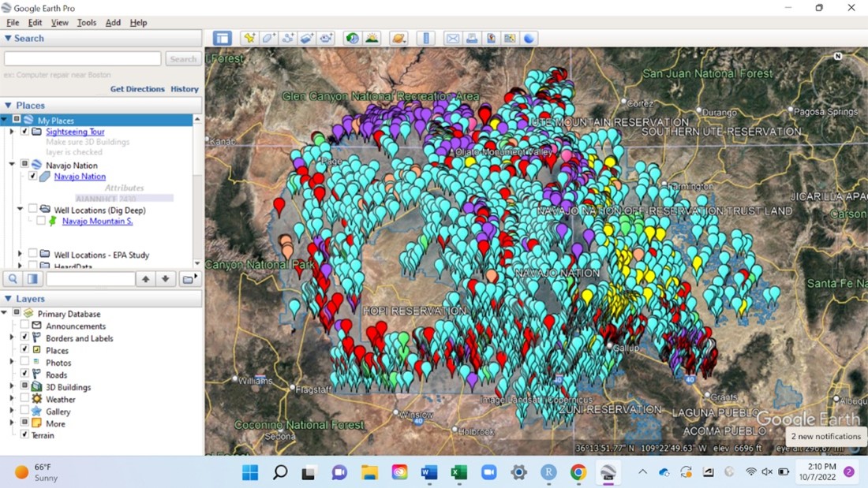Select the Add Polygon tool

pyautogui.click(x=268, y=38)
